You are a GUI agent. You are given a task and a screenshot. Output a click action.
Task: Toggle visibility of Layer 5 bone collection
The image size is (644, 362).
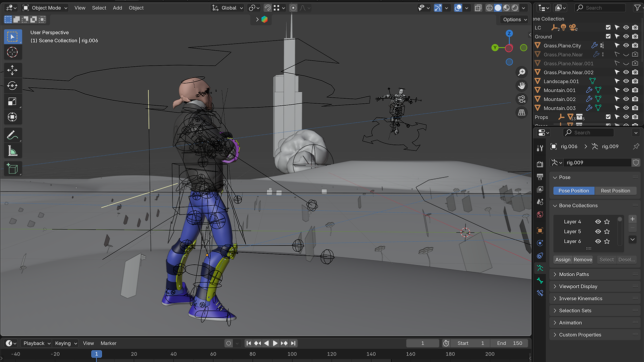598,232
